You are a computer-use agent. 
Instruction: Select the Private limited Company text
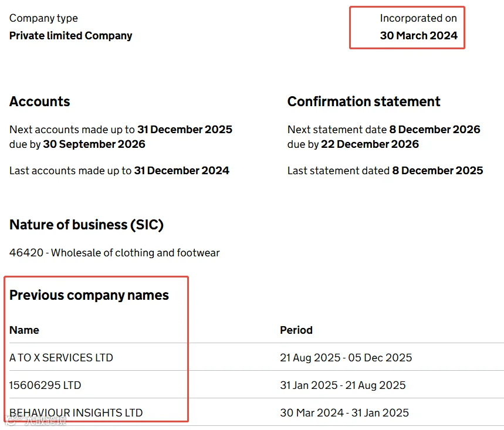coord(71,36)
